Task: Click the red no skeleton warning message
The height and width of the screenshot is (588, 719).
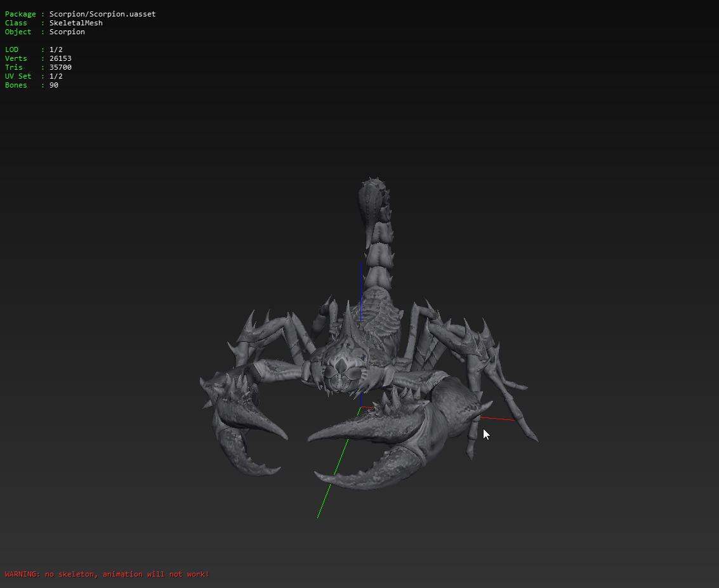Action: [x=107, y=574]
